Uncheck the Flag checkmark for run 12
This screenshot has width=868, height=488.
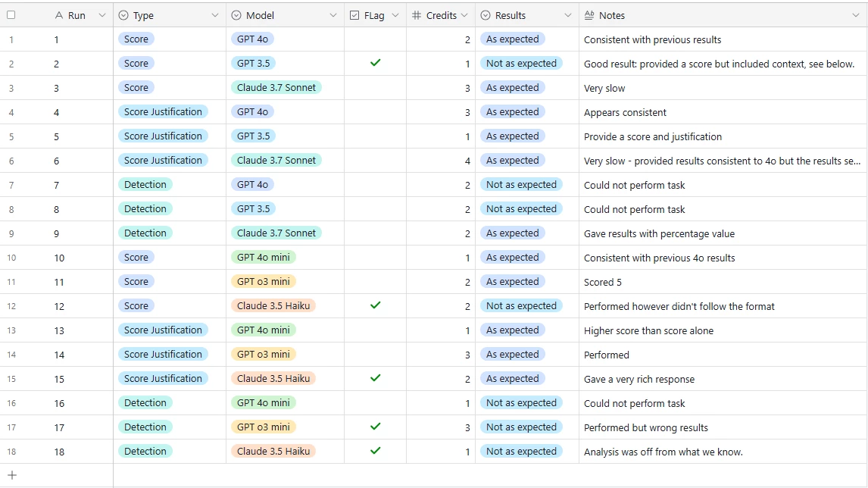[x=376, y=305]
